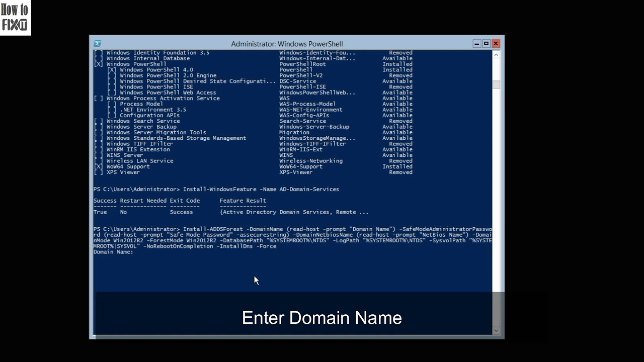Click the 'Restart Needed' column header
The width and height of the screenshot is (644, 362).
pos(143,201)
